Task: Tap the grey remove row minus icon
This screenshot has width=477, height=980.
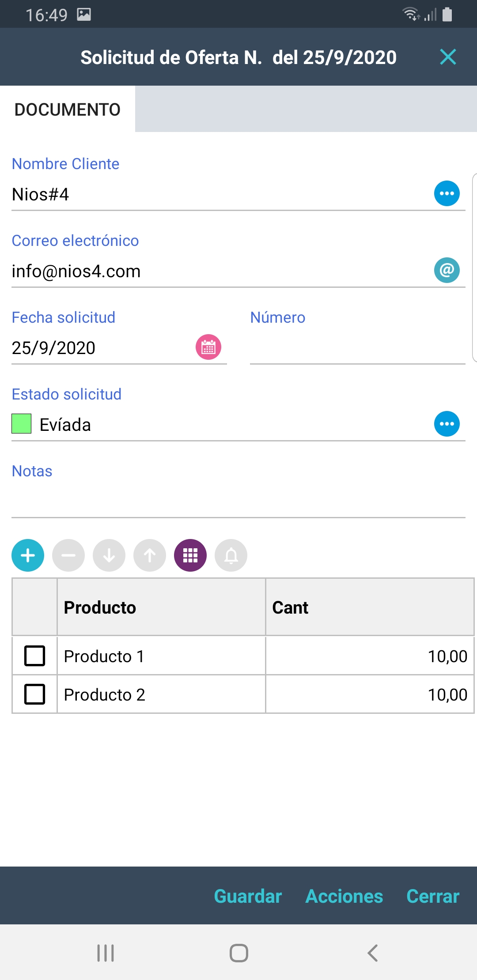Action: coord(68,555)
